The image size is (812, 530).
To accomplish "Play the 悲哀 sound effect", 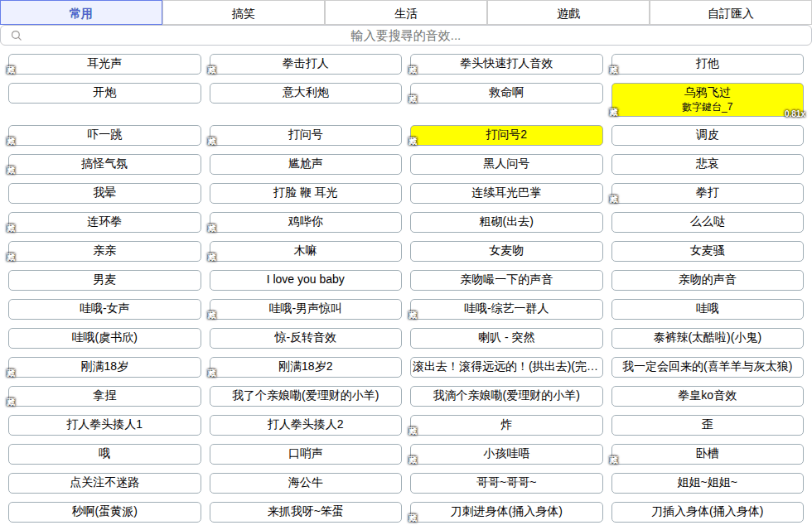I will (708, 165).
